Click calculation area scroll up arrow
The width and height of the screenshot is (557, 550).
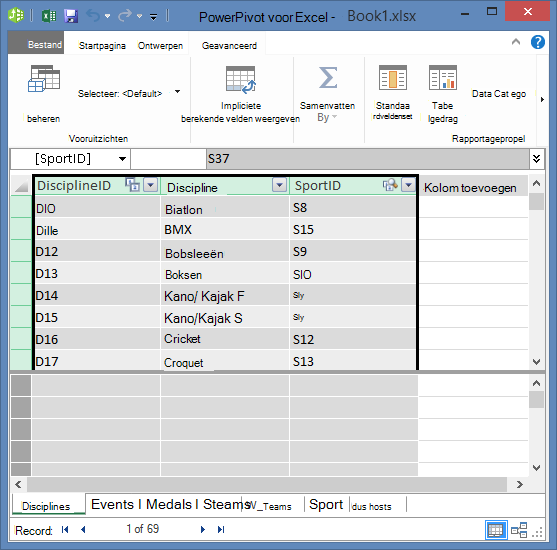click(x=536, y=383)
